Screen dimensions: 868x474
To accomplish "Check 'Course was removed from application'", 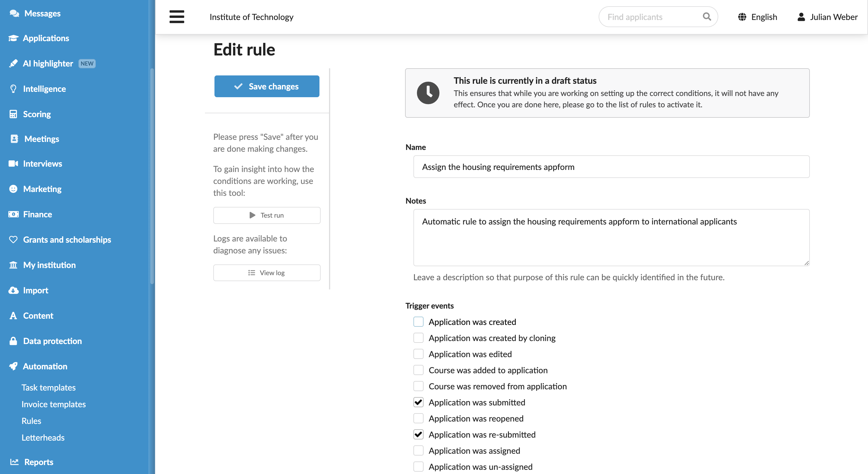I will [418, 386].
